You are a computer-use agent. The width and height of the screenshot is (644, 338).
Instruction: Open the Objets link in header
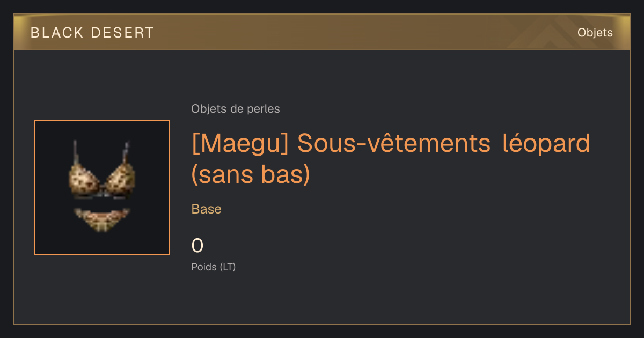click(x=595, y=33)
